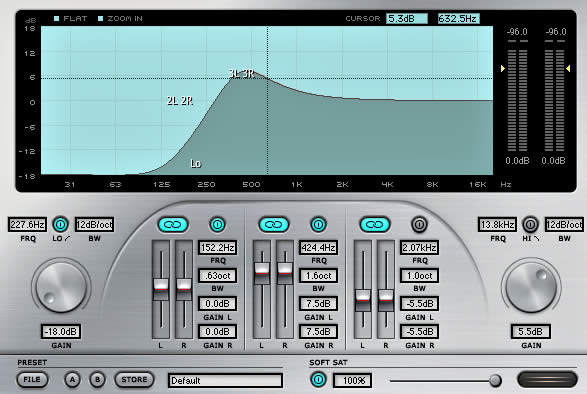Unlink band 1 L/R with the chain icon
This screenshot has height=394, width=587.
coord(173,225)
